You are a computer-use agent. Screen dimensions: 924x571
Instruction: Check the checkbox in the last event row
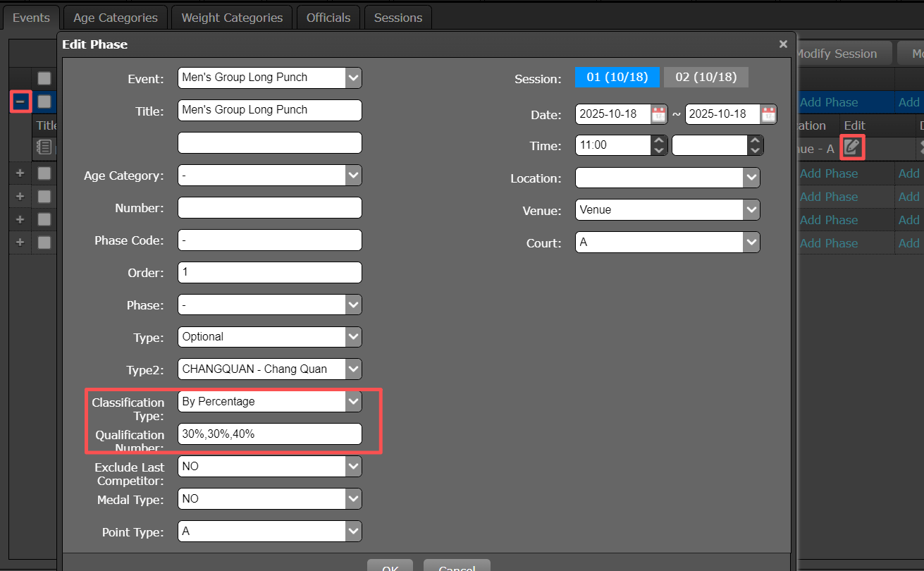[44, 242]
